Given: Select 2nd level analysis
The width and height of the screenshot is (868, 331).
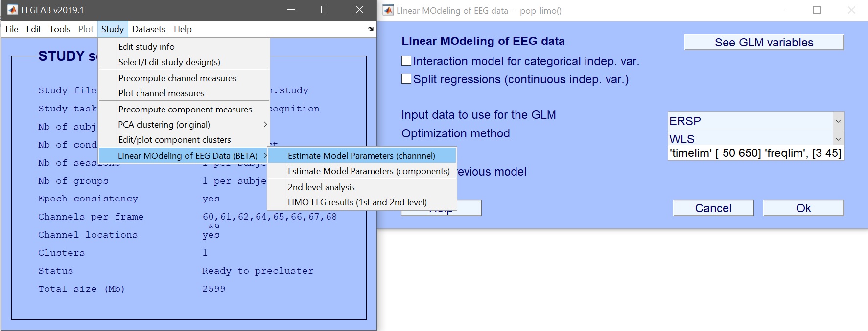Looking at the screenshot, I should point(362,187).
